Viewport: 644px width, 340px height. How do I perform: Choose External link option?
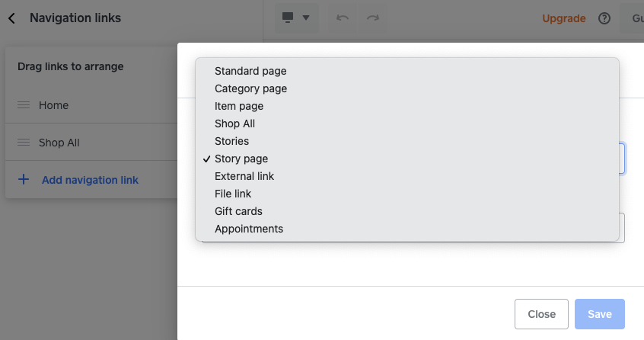[x=244, y=176]
